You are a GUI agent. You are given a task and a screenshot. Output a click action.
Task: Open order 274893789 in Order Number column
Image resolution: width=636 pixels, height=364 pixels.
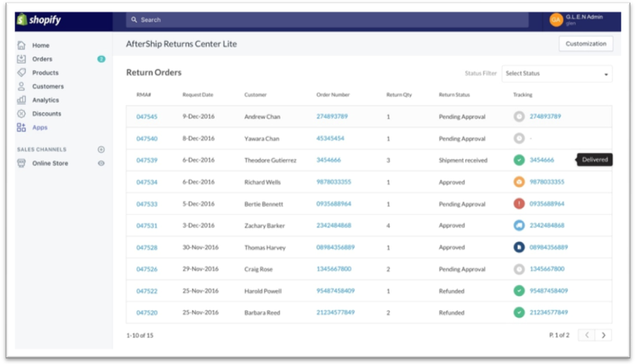coord(332,116)
